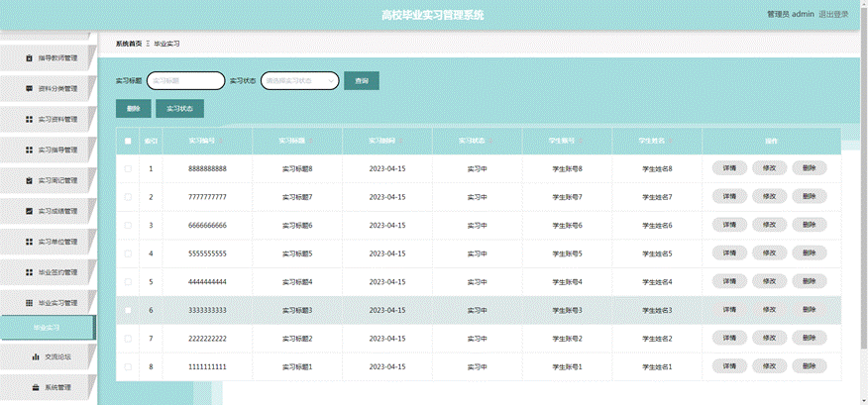Image resolution: width=868 pixels, height=405 pixels.
Task: Open 详情 for row 学生姓名7
Action: 729,196
